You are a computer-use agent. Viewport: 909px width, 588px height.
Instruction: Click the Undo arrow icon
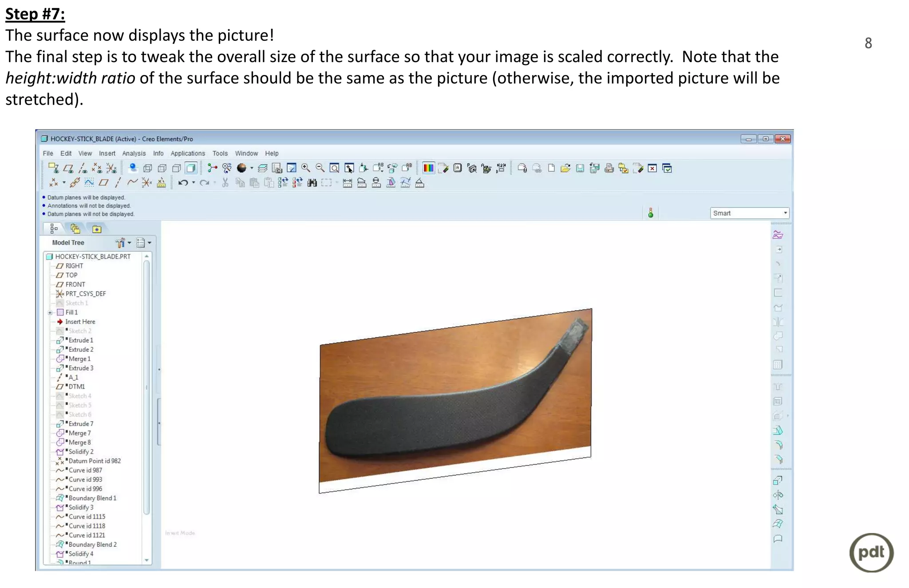182,183
